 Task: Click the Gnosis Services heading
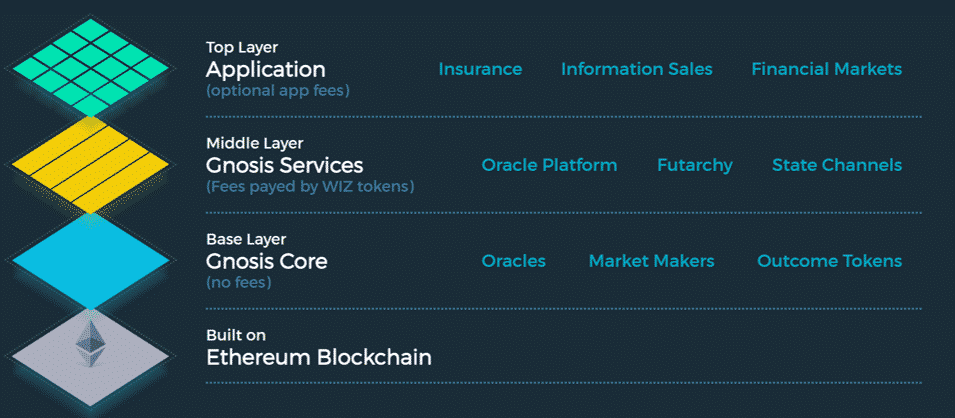pos(284,165)
